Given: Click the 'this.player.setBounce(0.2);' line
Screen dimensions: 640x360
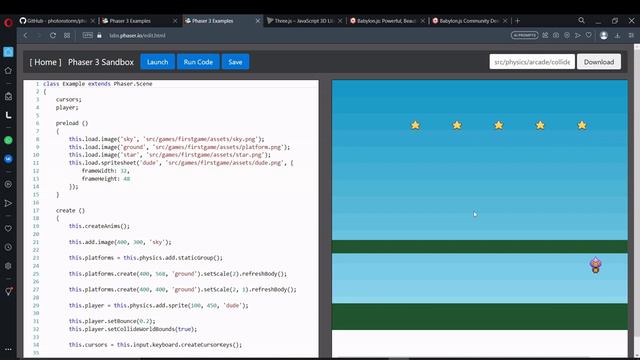Looking at the screenshot, I should click(x=112, y=321).
